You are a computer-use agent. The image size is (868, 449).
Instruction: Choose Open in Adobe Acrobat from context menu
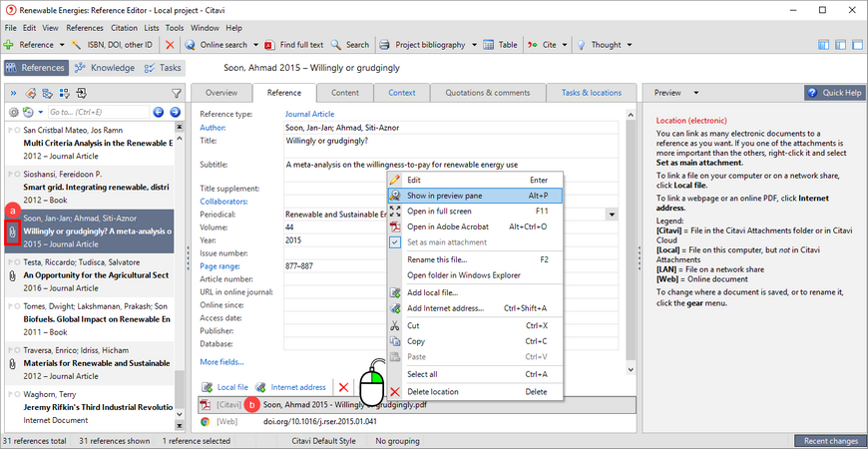coord(475,226)
